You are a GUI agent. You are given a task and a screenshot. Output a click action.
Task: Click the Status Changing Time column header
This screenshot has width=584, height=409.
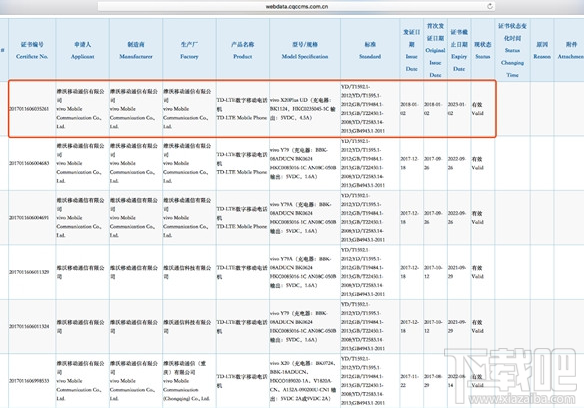(512, 50)
